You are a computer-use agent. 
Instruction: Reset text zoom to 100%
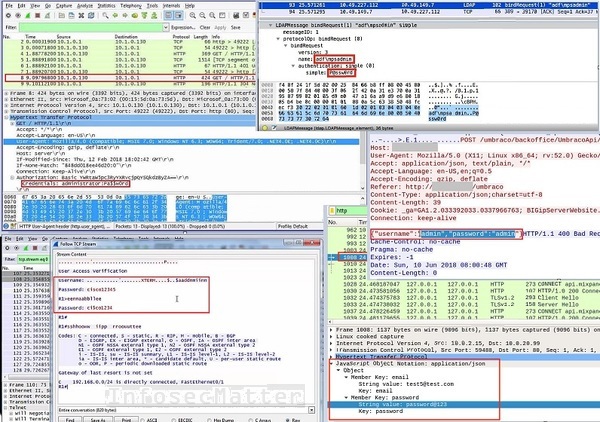[212, 15]
